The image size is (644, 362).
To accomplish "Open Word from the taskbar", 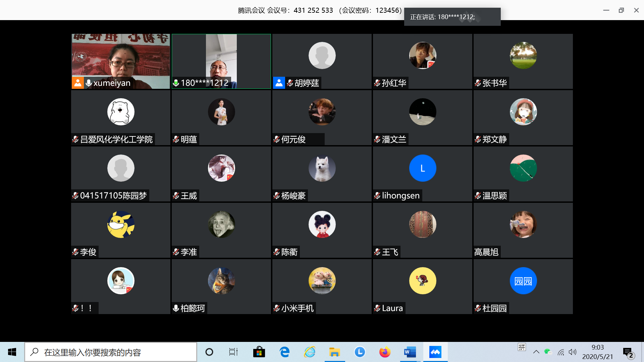I will (410, 352).
